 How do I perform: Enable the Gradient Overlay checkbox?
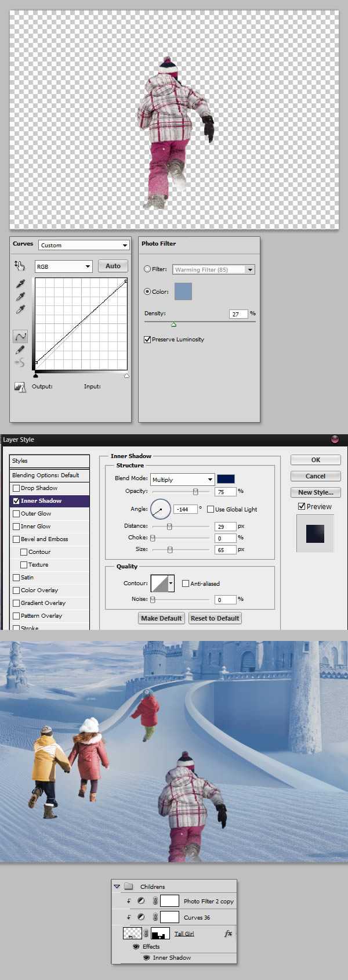tap(16, 603)
